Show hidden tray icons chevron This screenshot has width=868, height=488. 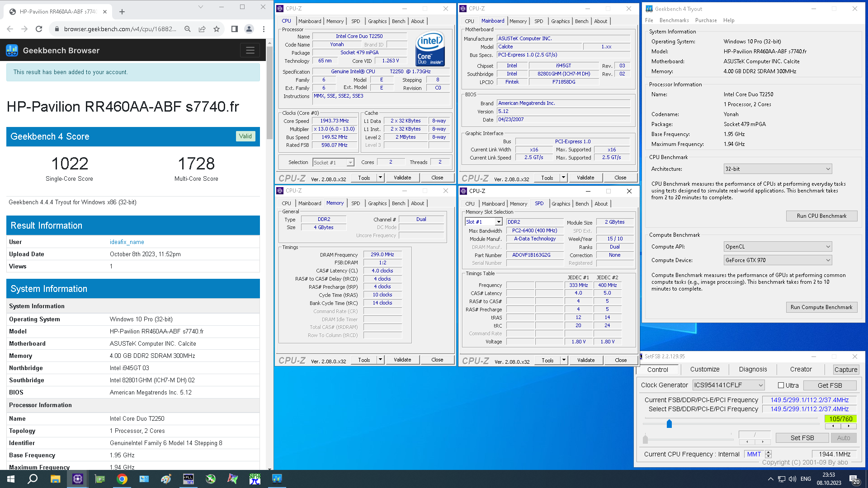(x=770, y=479)
